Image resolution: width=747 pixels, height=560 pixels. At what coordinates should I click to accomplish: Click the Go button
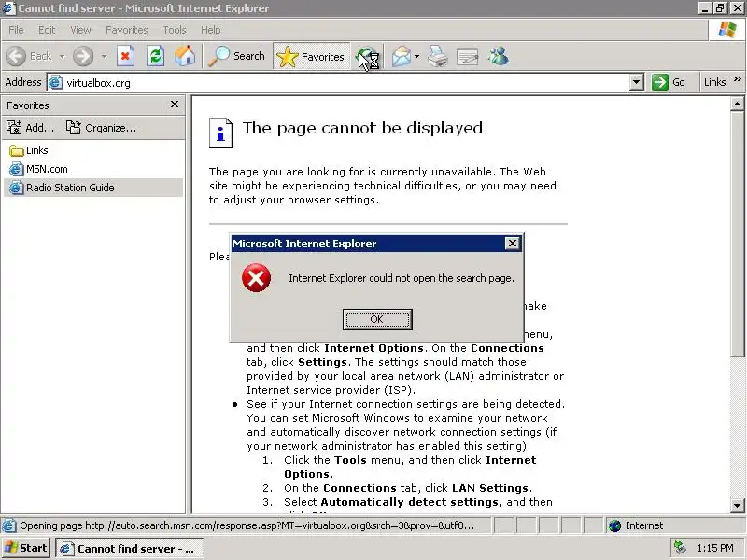pos(669,82)
